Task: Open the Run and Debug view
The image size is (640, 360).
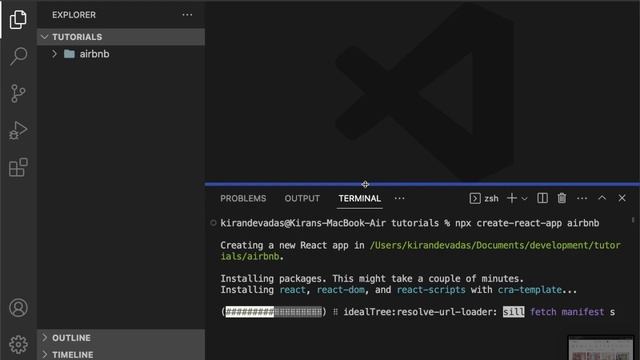Action: [18, 131]
